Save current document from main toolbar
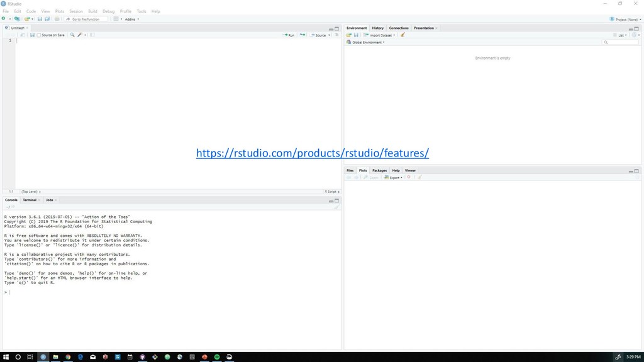Viewport: 644px width, 362px height. click(40, 19)
